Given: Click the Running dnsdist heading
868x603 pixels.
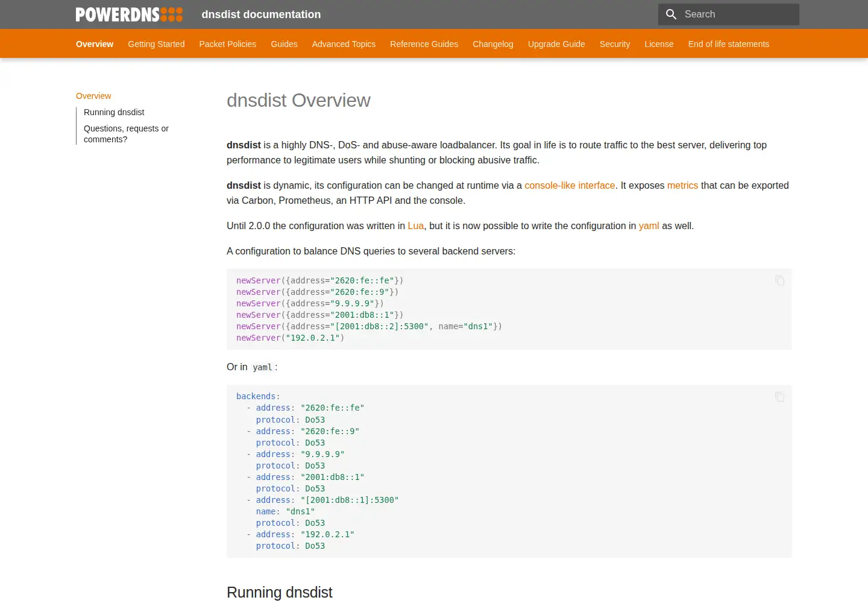Looking at the screenshot, I should (x=280, y=592).
